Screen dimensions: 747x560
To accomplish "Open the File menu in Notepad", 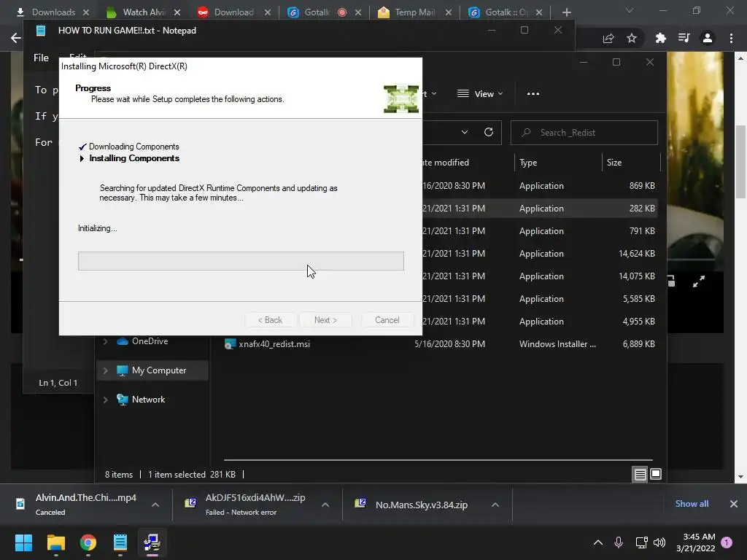I will [x=41, y=58].
